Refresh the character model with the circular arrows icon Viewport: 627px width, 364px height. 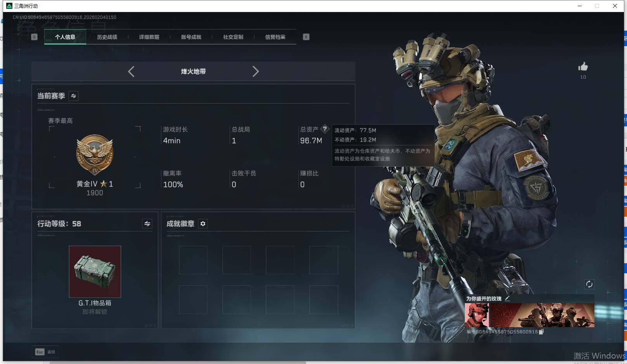coord(590,284)
